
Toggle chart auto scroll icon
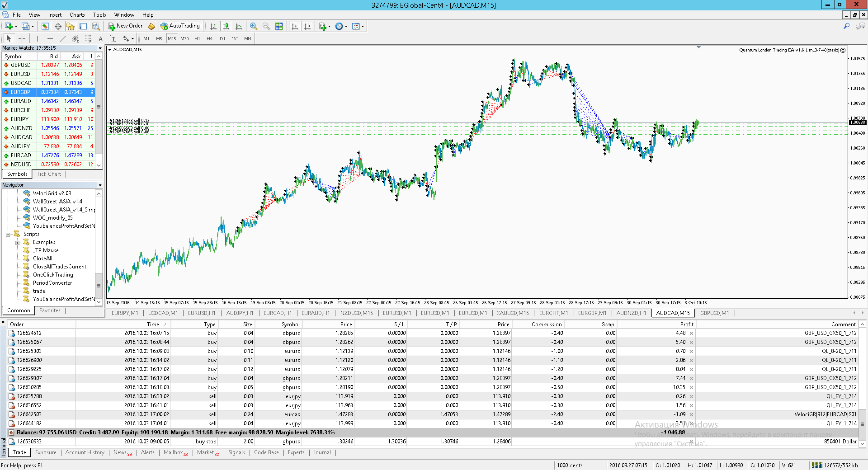(x=295, y=26)
